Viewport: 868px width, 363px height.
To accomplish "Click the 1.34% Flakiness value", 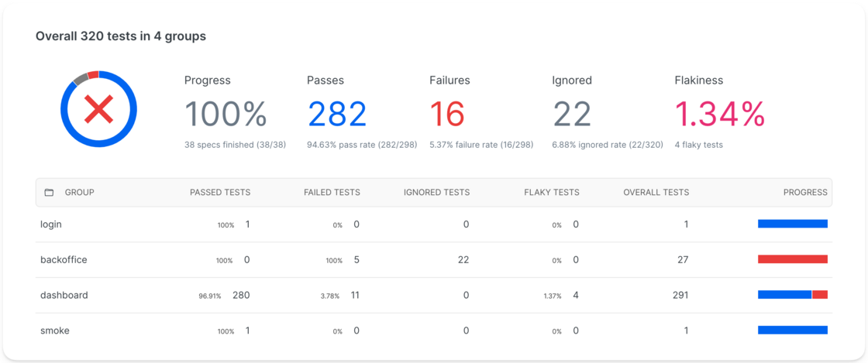I will tap(720, 115).
